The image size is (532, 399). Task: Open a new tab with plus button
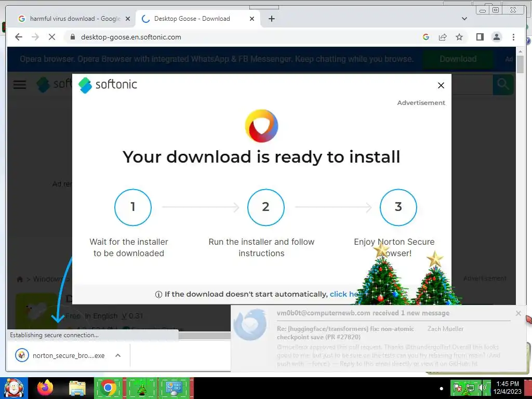pyautogui.click(x=271, y=19)
